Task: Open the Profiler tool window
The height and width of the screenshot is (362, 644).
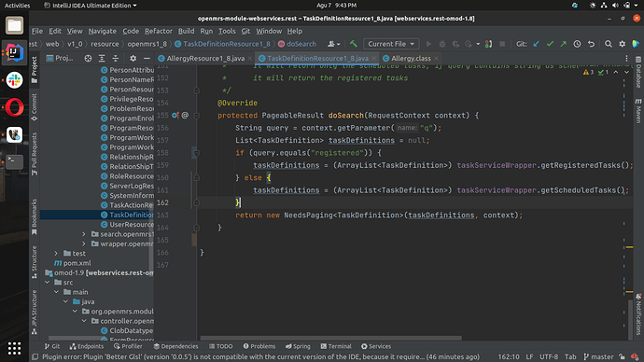Action: pos(128,346)
